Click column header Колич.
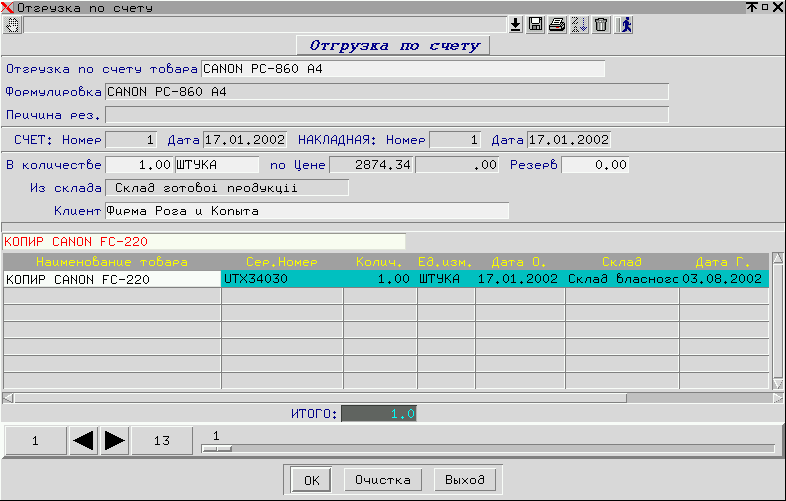Viewport: 786px width, 501px height. [x=379, y=262]
